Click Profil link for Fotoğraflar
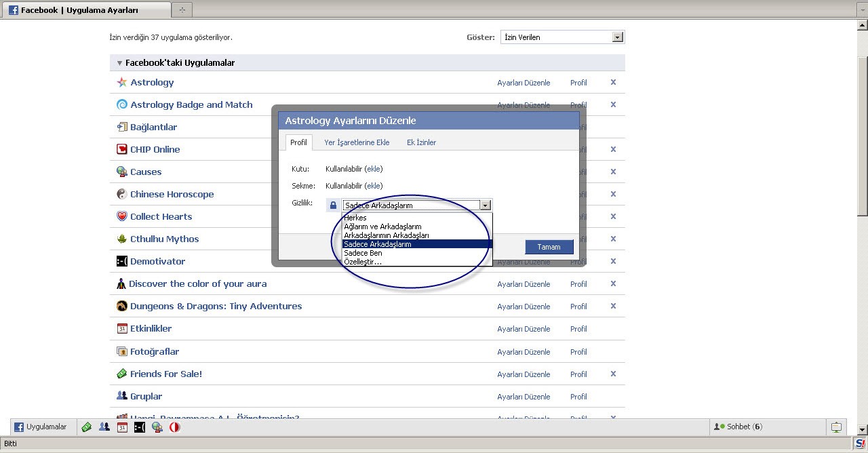The width and height of the screenshot is (868, 453). [x=578, y=352]
